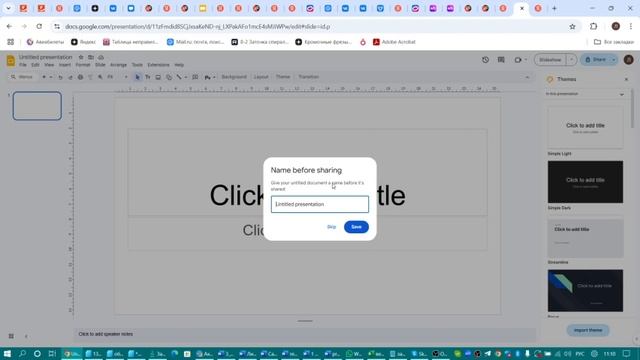Open the browser Extensions puzzle icon
This screenshot has height=360, width=640.
pos(593,27)
